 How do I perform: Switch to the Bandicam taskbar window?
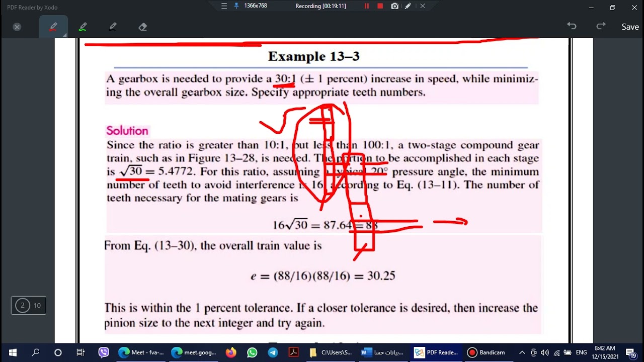[487, 352]
